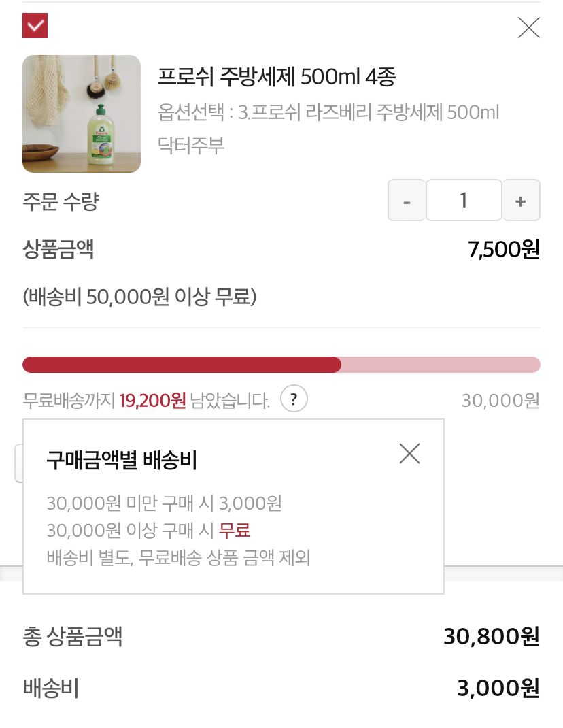Remove 프로쉬 주방세제 item with X icon

click(x=528, y=27)
